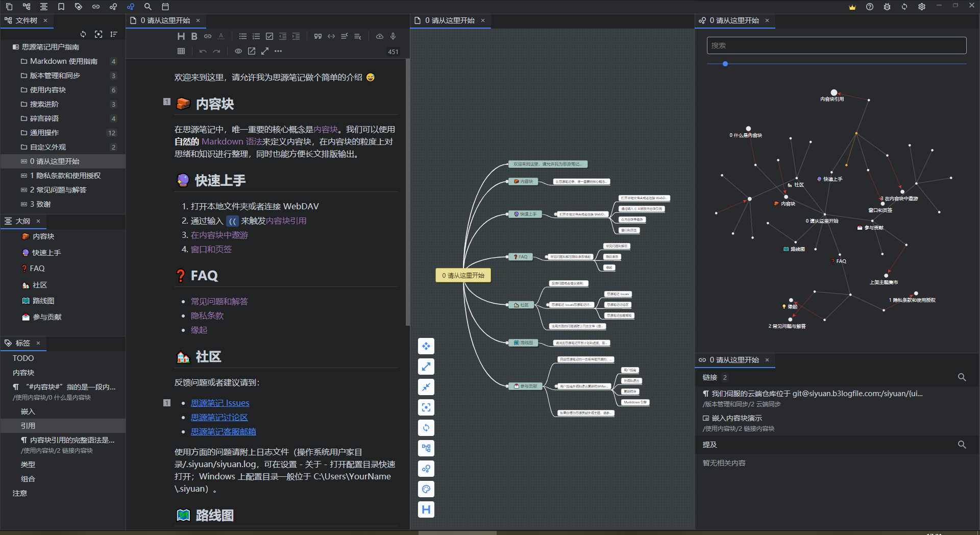Image resolution: width=980 pixels, height=535 pixels.
Task: Click the cloud upload icon in editor toolbar
Action: [x=380, y=36]
